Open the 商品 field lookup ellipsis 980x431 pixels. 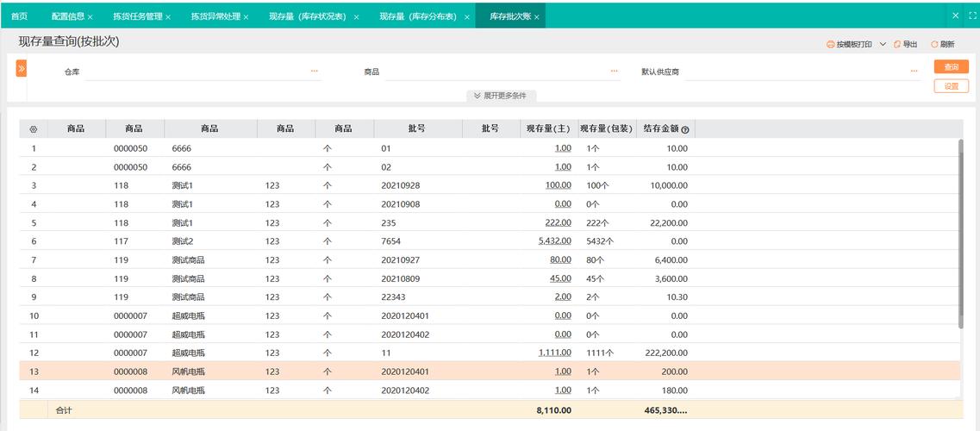click(x=615, y=72)
